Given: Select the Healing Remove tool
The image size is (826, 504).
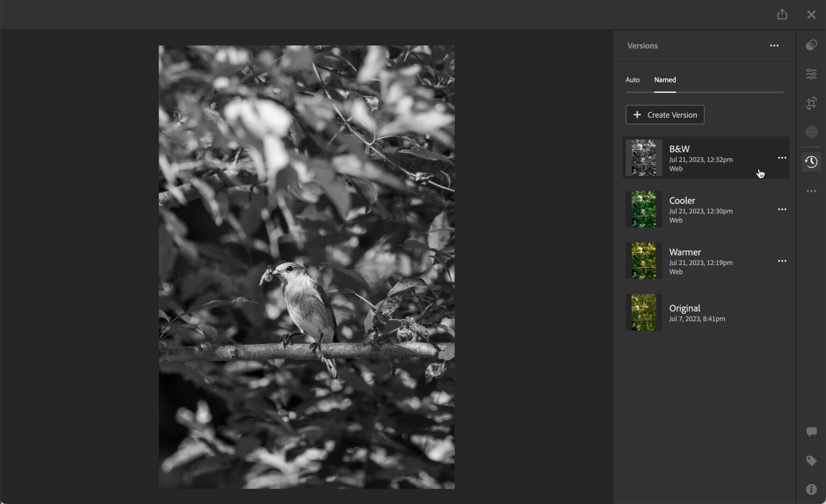Looking at the screenshot, I should tap(811, 132).
